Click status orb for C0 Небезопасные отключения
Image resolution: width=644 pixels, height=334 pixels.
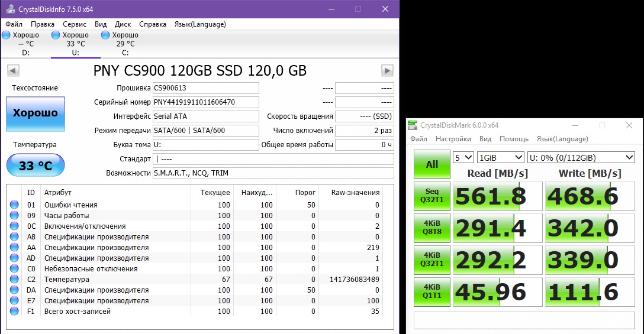14,268
